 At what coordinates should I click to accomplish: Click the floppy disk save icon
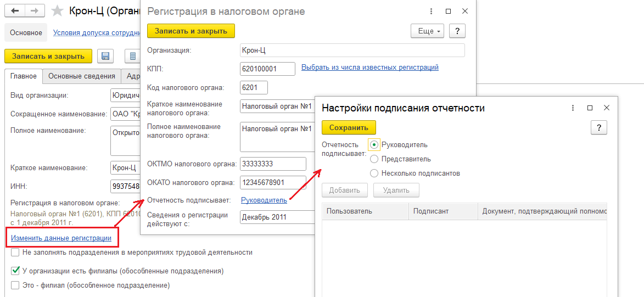click(105, 56)
